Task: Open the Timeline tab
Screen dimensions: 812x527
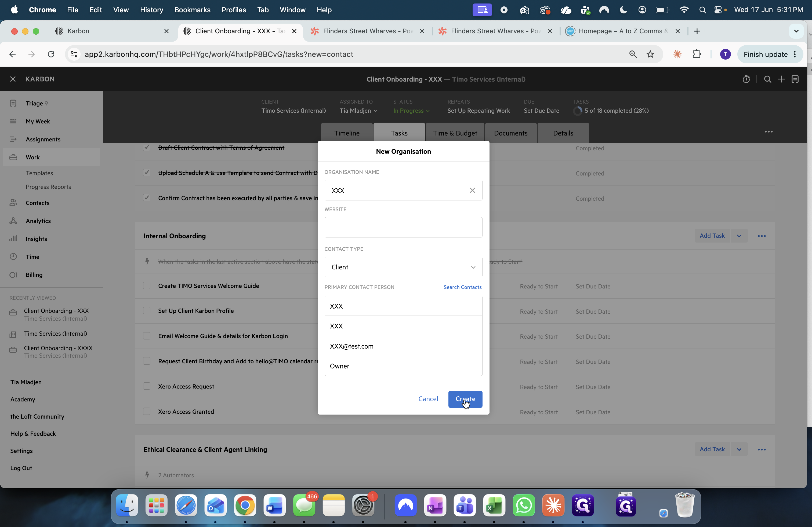Action: point(347,133)
